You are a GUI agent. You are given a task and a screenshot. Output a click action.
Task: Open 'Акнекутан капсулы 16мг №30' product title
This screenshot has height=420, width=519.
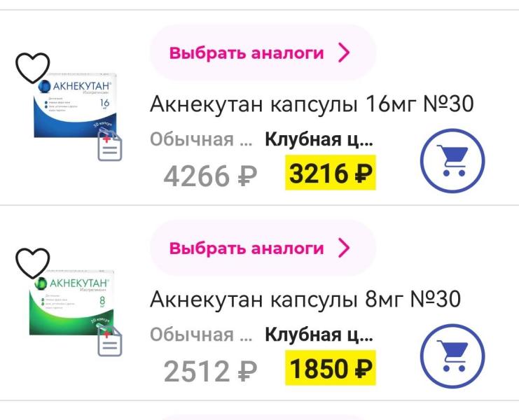312,104
